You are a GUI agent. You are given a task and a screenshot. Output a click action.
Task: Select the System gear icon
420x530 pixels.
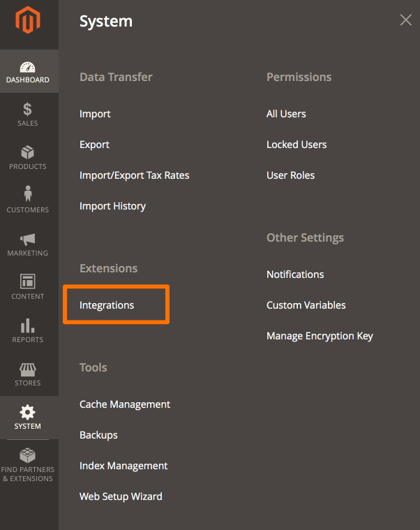[x=28, y=412]
